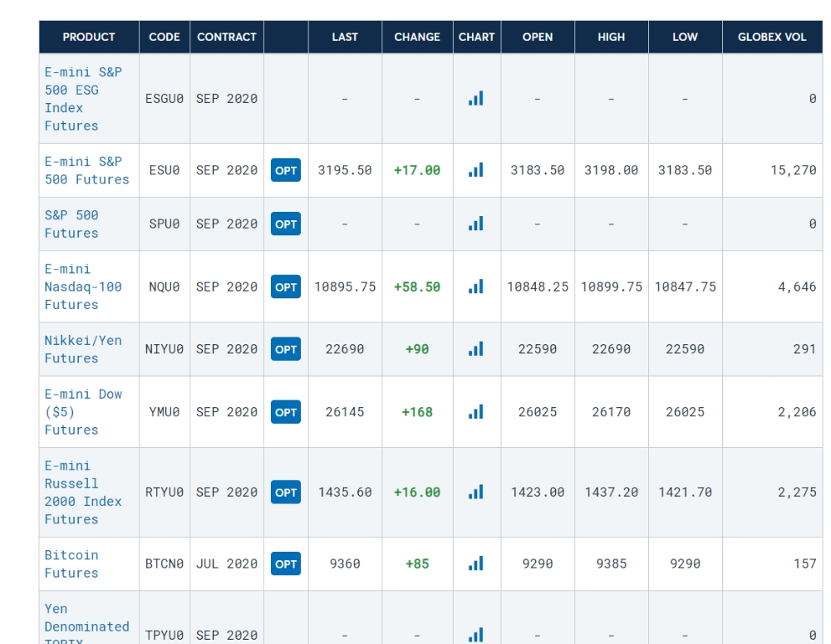
Task: Select the YMU0 code cell
Action: click(x=165, y=412)
